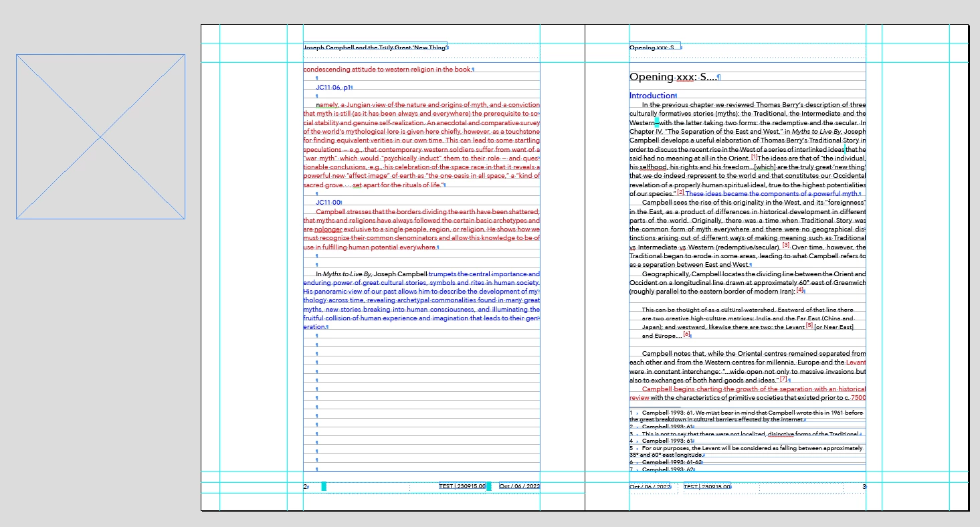
Task: Click footnote reference [1] in the body text
Action: click(755, 156)
